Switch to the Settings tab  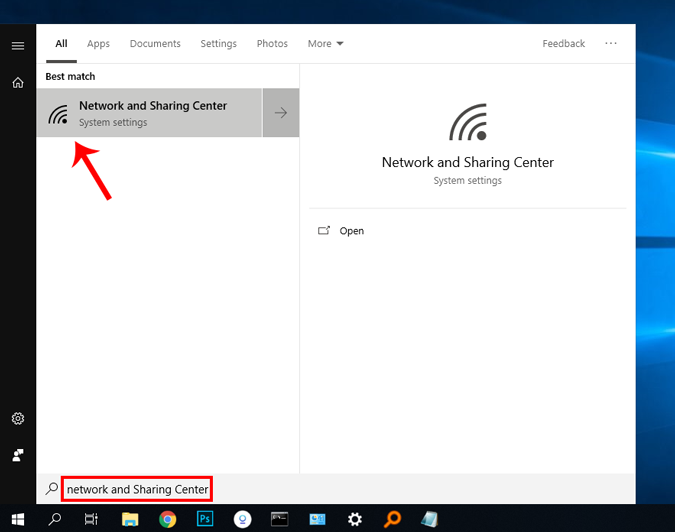tap(218, 43)
